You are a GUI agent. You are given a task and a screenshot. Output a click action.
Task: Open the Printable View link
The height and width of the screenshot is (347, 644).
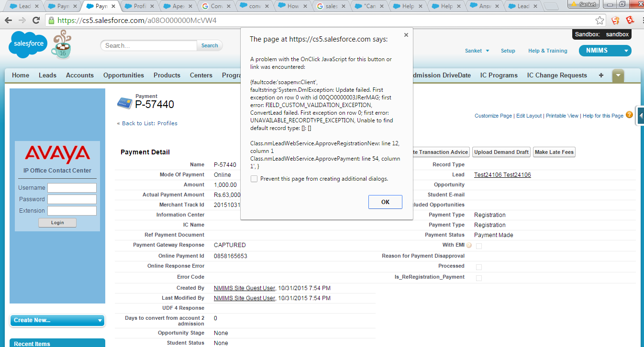(x=562, y=116)
